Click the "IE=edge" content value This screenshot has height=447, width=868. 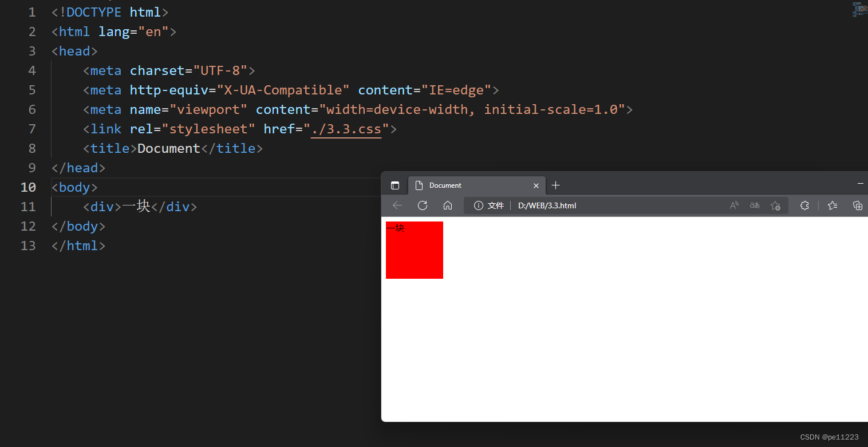click(457, 90)
